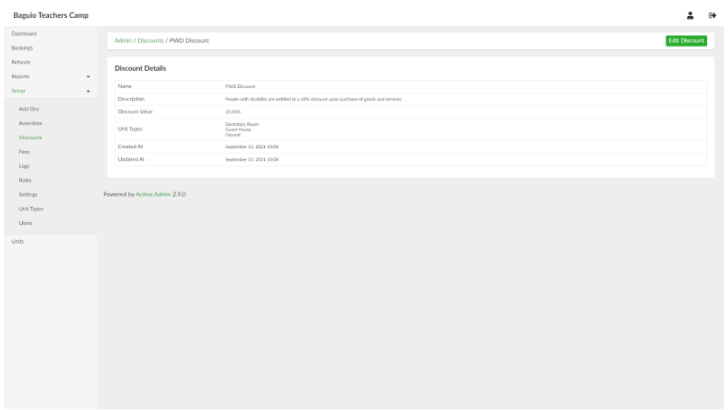Click the Admin breadcrumb link
This screenshot has height=410, width=728.
124,40
